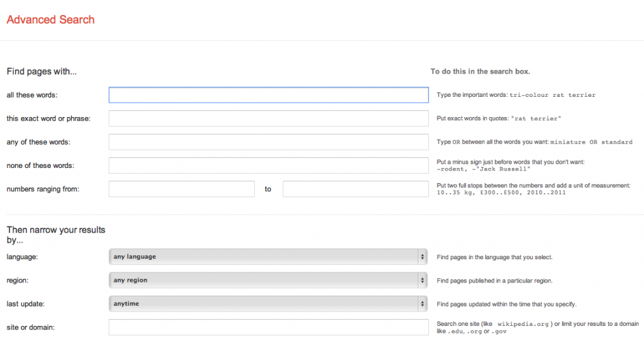Click the region dropdown arrow stepper

(422, 280)
